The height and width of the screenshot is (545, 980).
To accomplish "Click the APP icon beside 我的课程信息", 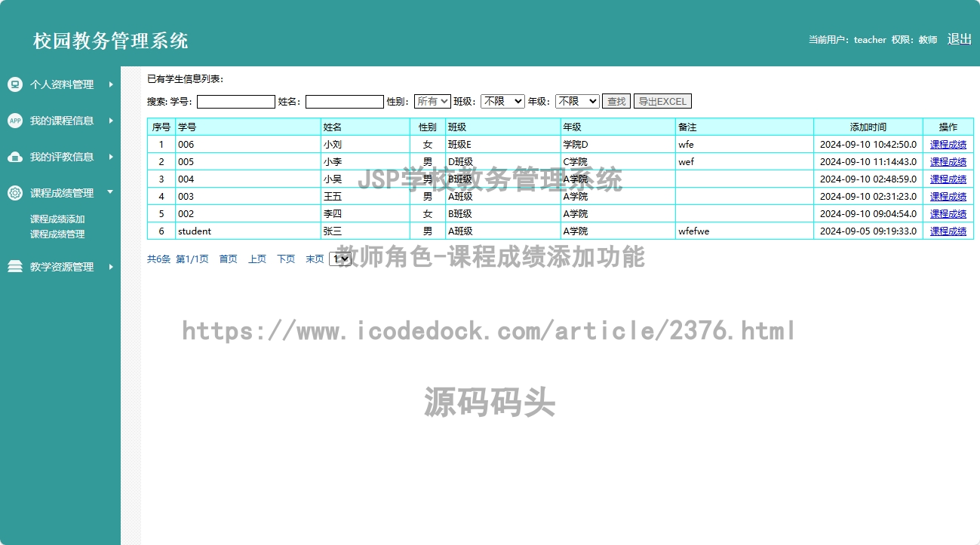I will (15, 121).
